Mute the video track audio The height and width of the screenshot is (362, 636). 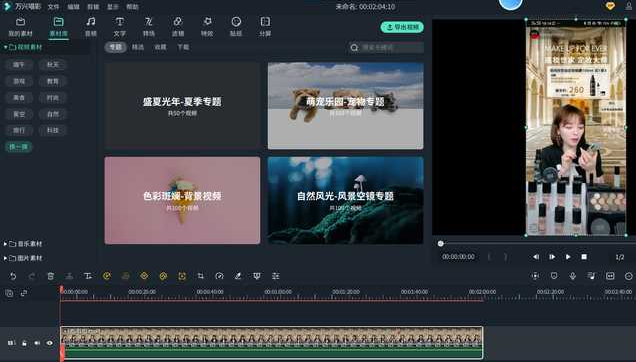(x=37, y=343)
